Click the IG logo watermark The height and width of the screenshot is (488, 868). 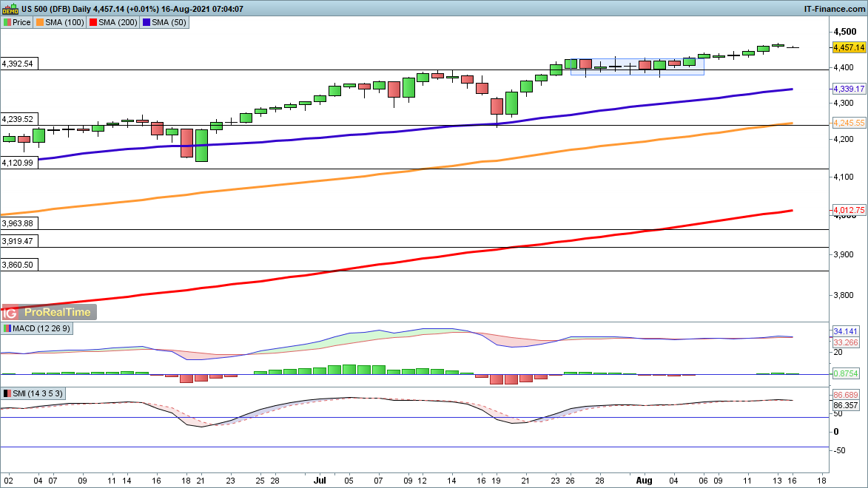13,312
